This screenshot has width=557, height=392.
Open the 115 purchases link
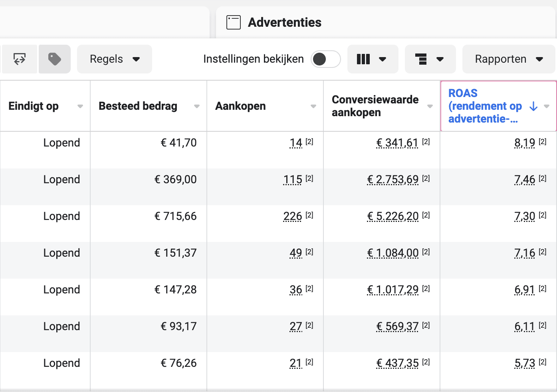coord(293,180)
